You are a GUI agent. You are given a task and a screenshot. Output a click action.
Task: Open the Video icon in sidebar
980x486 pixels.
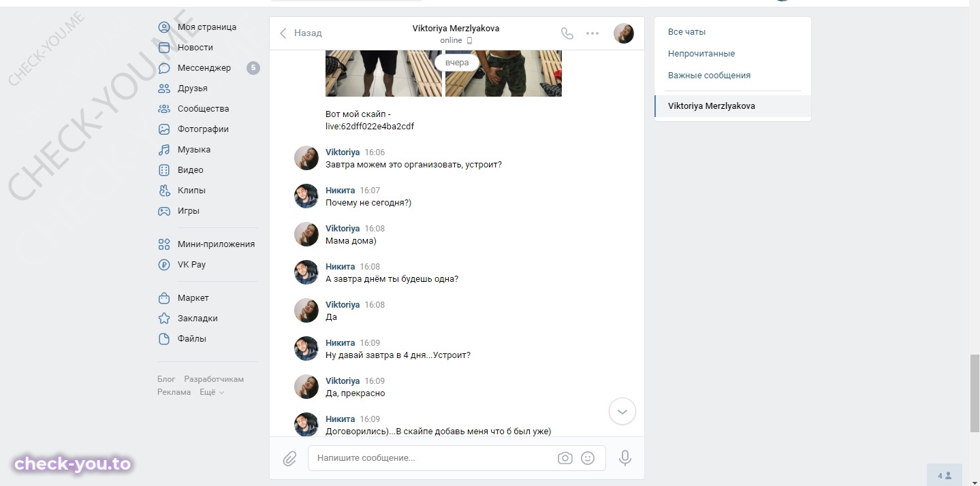pyautogui.click(x=164, y=170)
